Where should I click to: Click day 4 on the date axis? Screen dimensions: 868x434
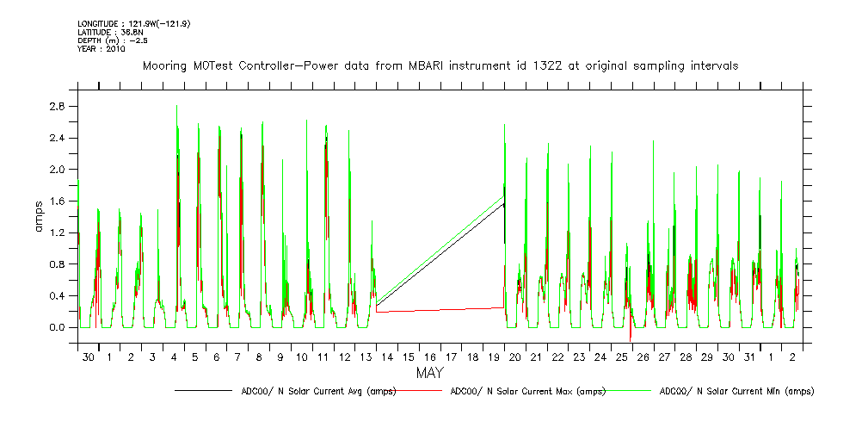(174, 356)
